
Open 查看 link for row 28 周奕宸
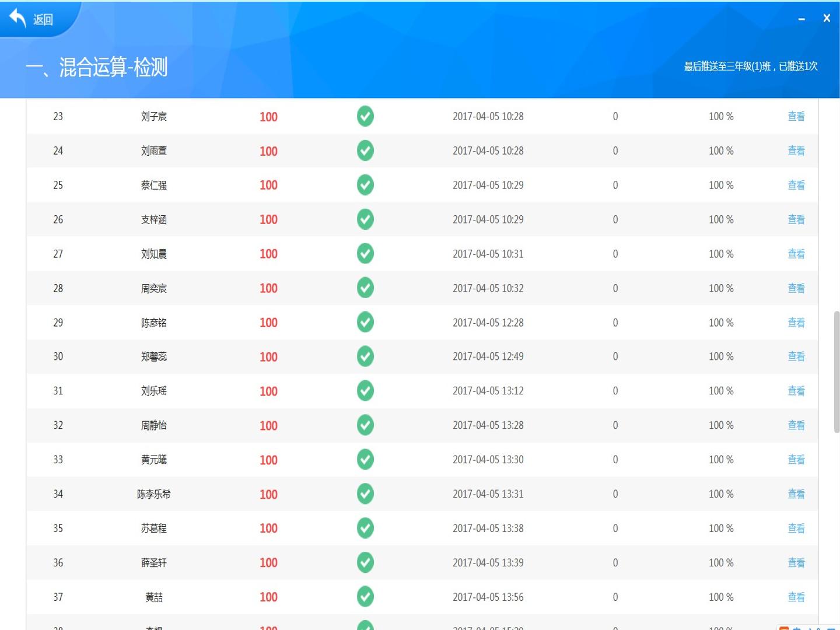point(796,289)
